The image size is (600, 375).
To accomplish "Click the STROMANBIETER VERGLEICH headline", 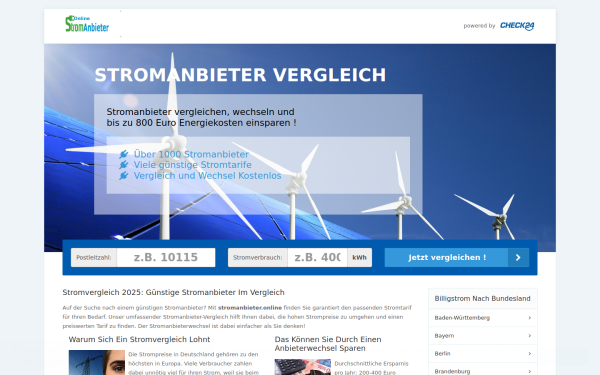I will point(240,75).
